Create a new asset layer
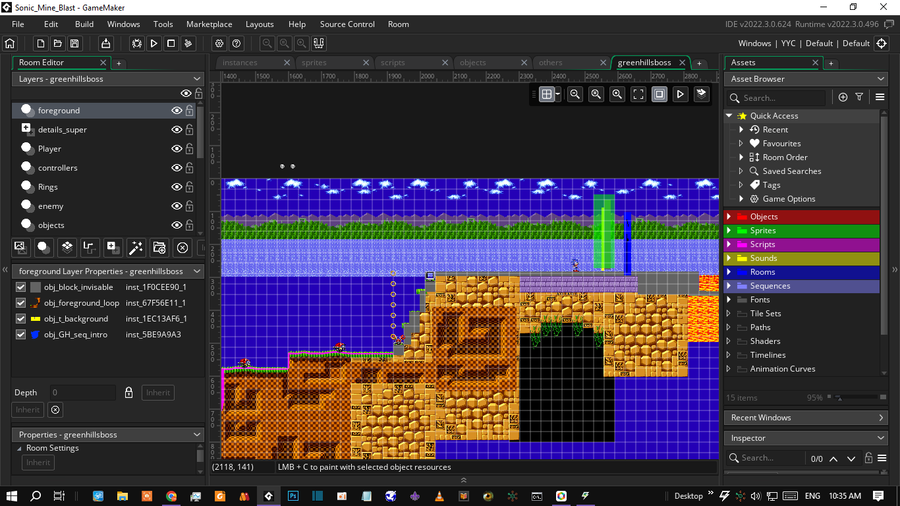 (x=112, y=248)
